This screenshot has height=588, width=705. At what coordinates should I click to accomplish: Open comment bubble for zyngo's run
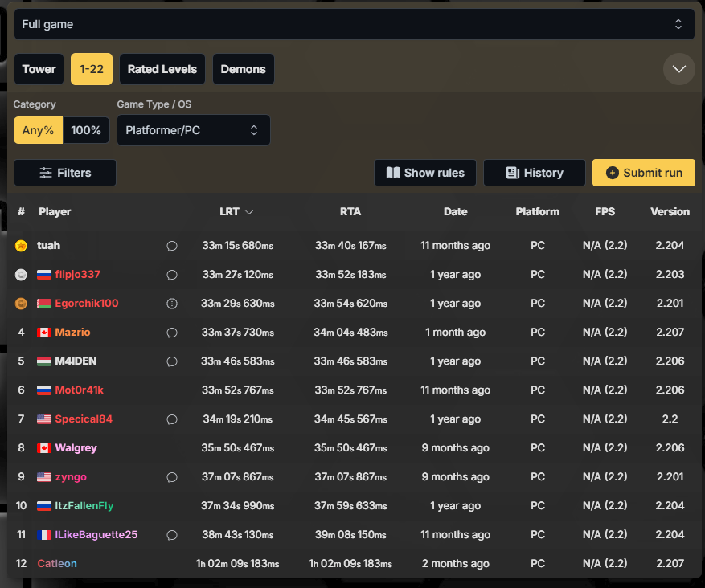coord(172,477)
